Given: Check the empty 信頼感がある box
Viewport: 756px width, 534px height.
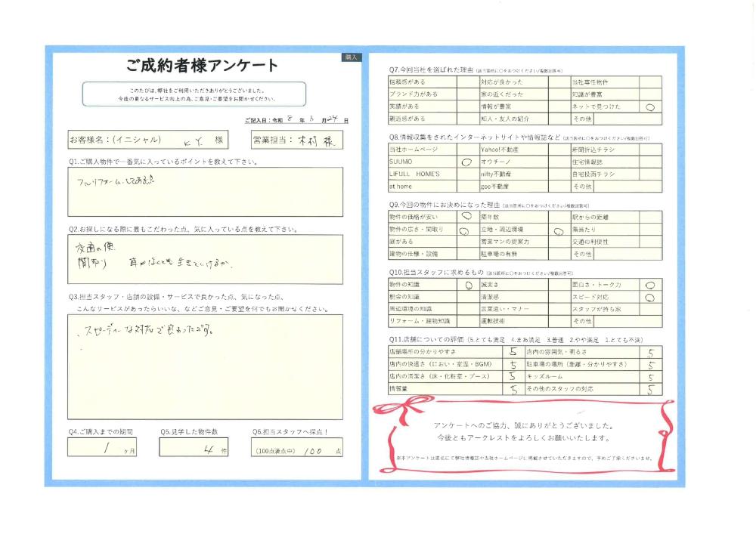Looking at the screenshot, I should (466, 82).
